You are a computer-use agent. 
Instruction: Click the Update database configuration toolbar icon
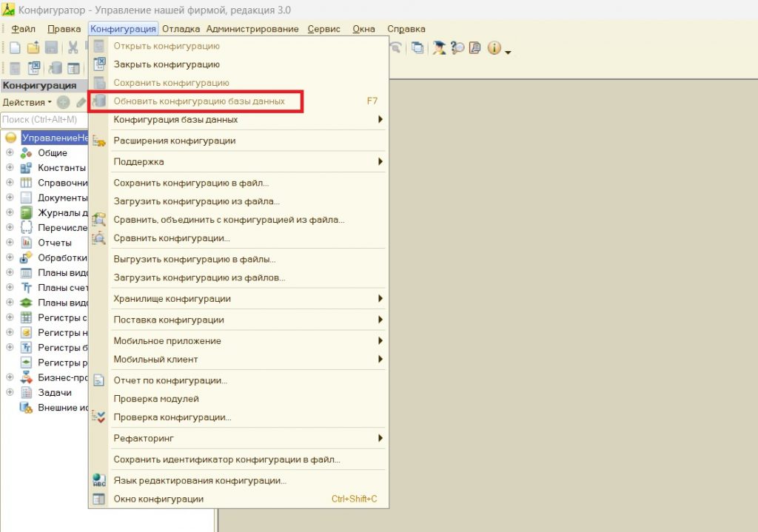[x=55, y=68]
